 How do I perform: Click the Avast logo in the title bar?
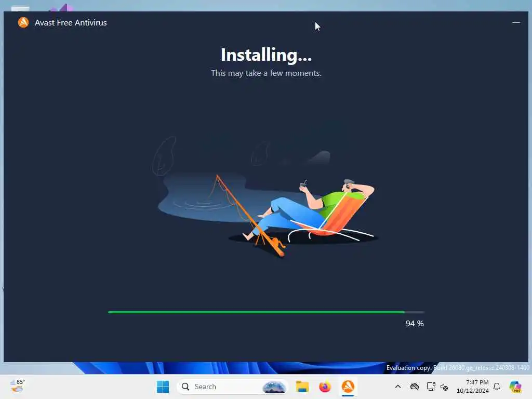[23, 23]
